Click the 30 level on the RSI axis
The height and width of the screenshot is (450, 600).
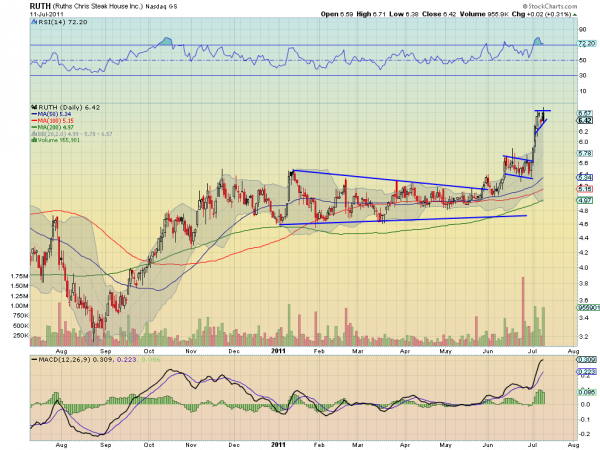(582, 76)
